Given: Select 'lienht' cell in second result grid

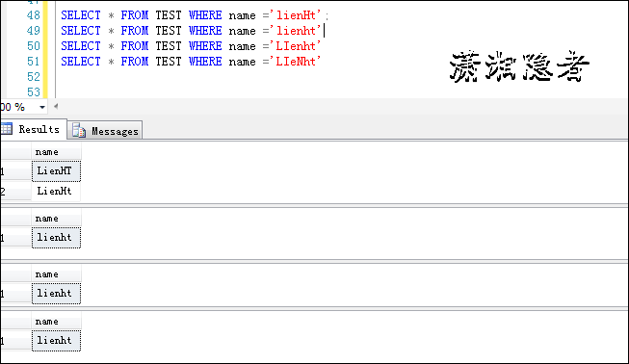Looking at the screenshot, I should click(56, 238).
